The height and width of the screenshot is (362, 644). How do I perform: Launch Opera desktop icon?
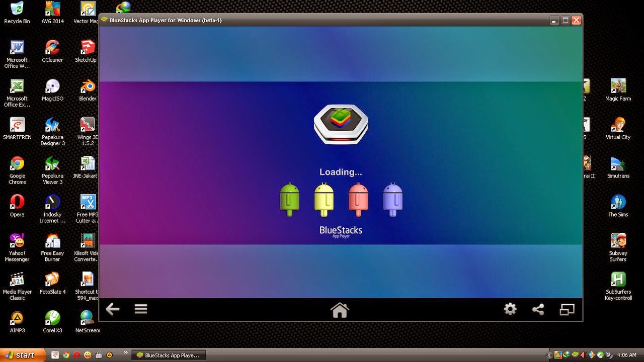click(x=17, y=206)
